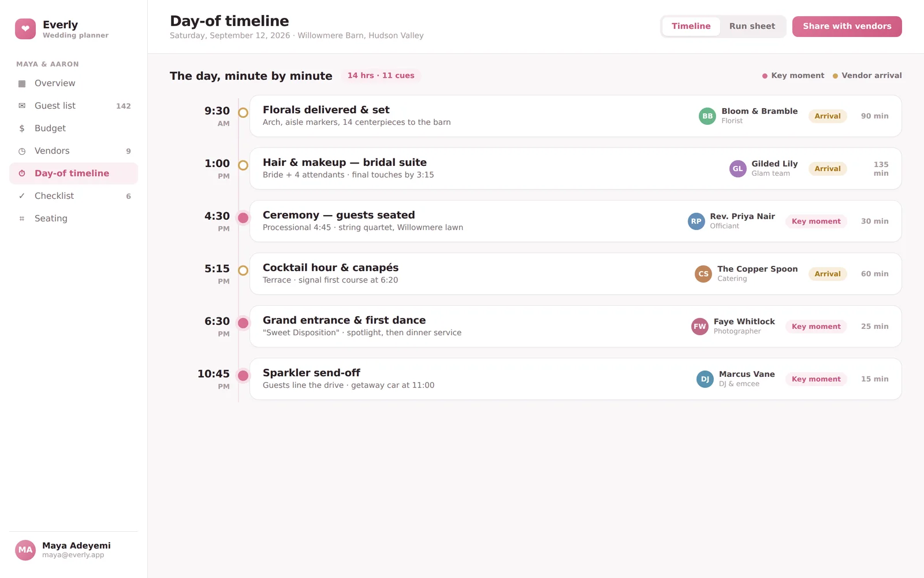Image resolution: width=924 pixels, height=578 pixels.
Task: Click Marcus Vane DJ avatar
Action: [705, 379]
